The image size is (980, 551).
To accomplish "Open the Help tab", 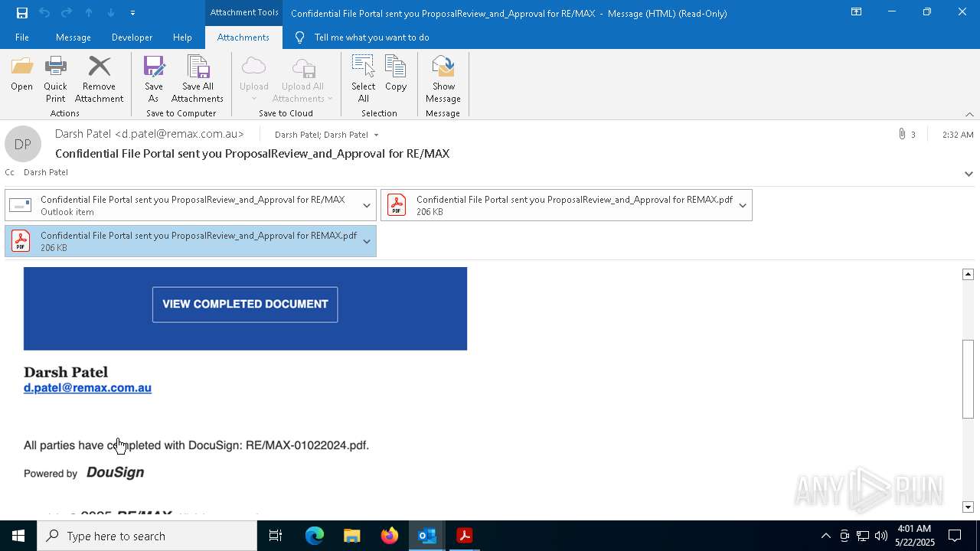I will [182, 37].
